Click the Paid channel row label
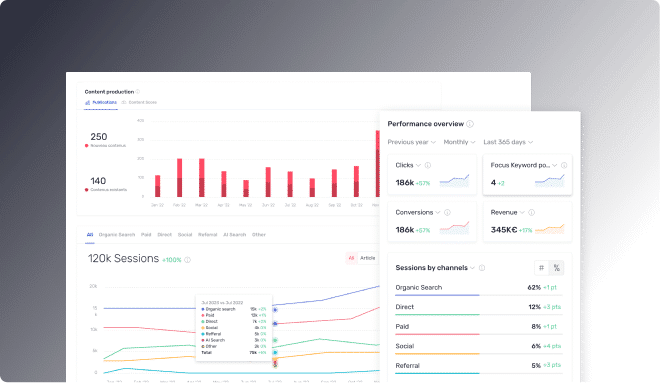Screen dimensions: 660x383 402,326
